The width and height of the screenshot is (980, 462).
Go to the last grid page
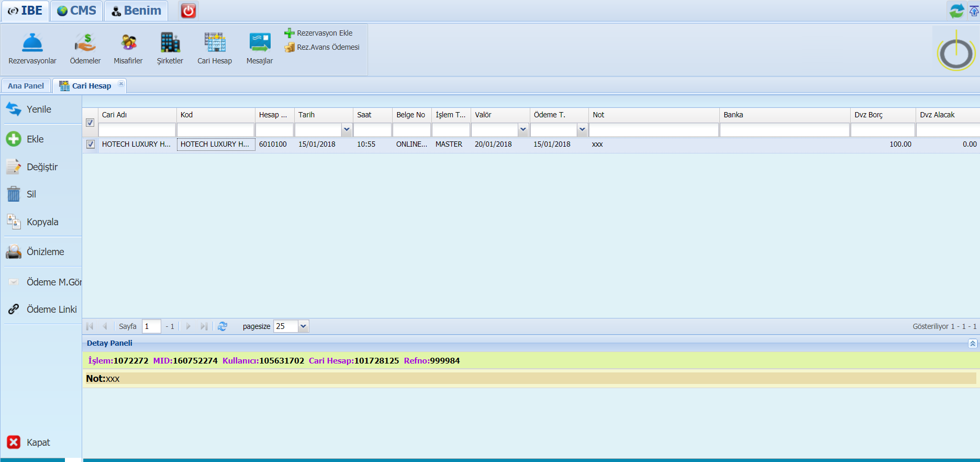204,326
